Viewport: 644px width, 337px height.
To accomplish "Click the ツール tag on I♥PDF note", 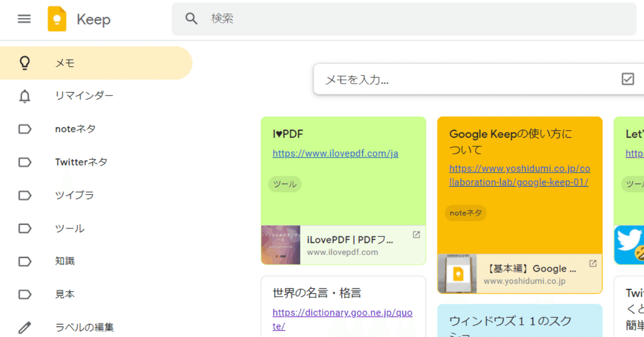I will pyautogui.click(x=285, y=184).
